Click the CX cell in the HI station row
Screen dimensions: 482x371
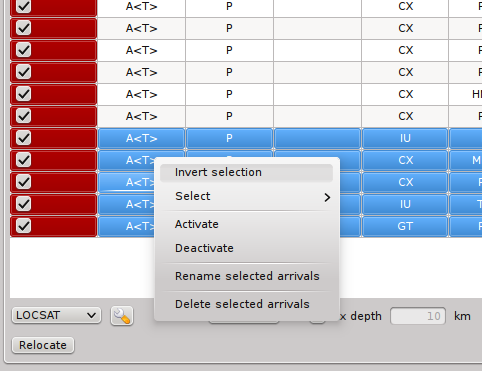[x=405, y=94]
